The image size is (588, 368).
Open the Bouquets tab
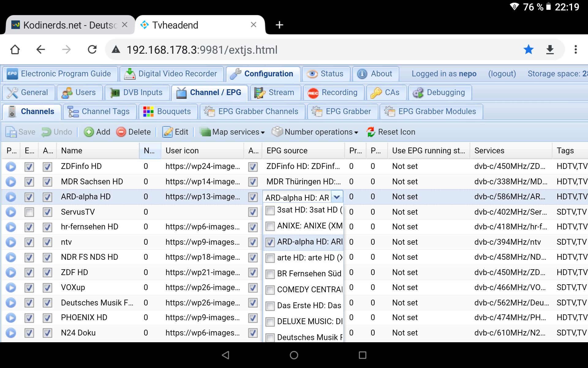click(x=168, y=112)
